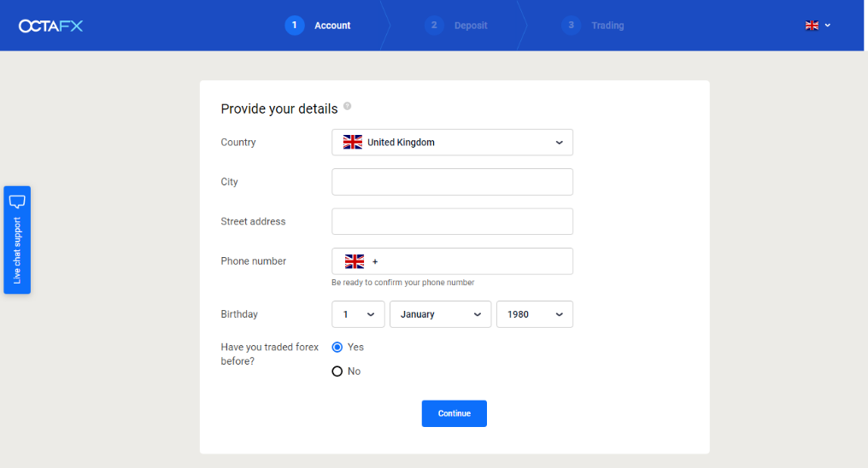Click the 'Be ready to confirm your phone number' text
This screenshot has width=868, height=468.
click(403, 283)
